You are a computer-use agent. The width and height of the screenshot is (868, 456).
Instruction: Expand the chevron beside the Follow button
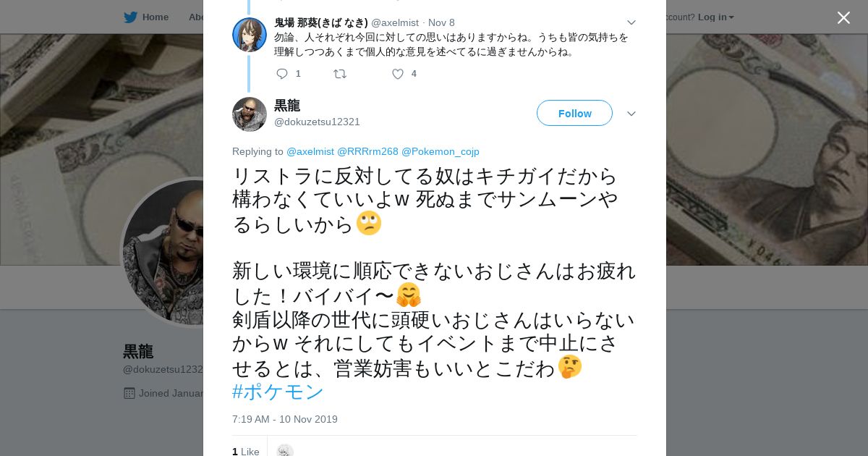click(631, 114)
